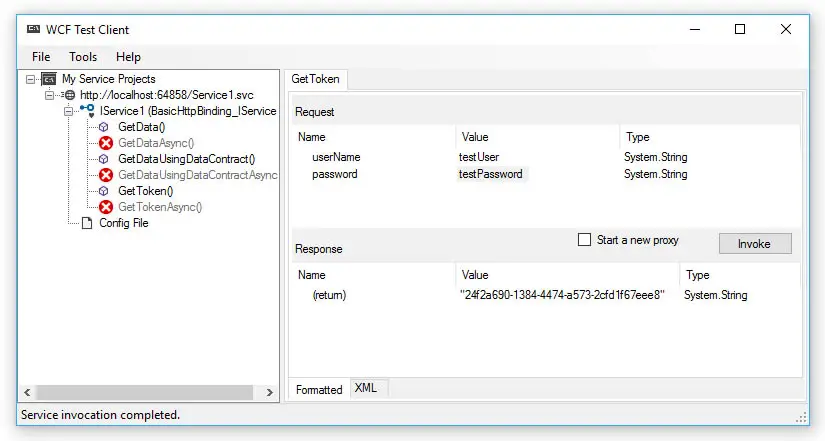
Task: Collapse the IService1 binding node
Action: click(x=68, y=111)
